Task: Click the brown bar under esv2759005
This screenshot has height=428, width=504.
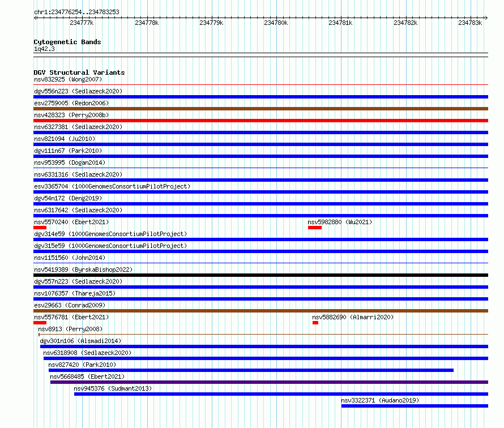Action: pos(260,109)
